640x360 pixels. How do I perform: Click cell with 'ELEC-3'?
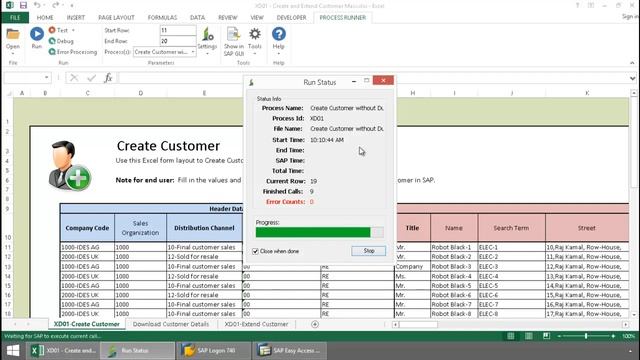click(x=511, y=267)
